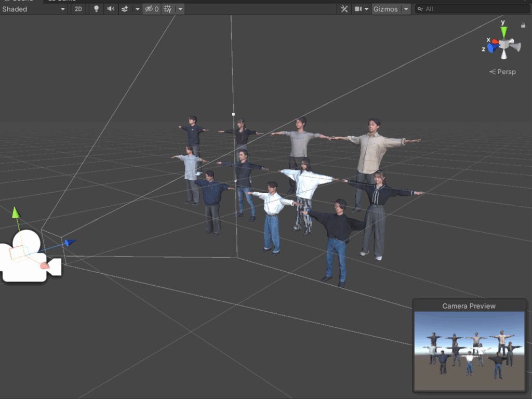Click the red X axis cone of the orientation gizmo

pos(495,41)
